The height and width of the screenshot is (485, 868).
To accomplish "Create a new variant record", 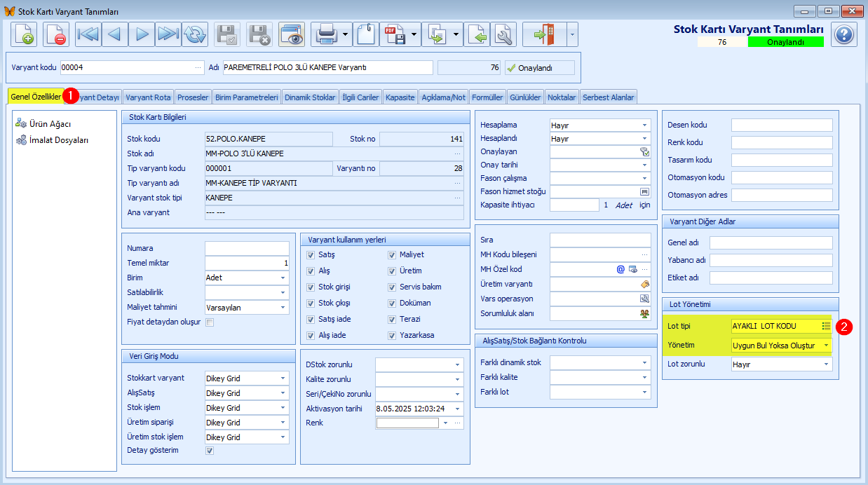I will click(x=25, y=34).
